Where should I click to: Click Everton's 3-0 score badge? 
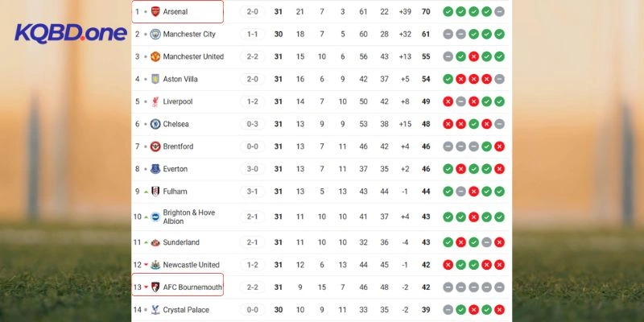click(253, 169)
